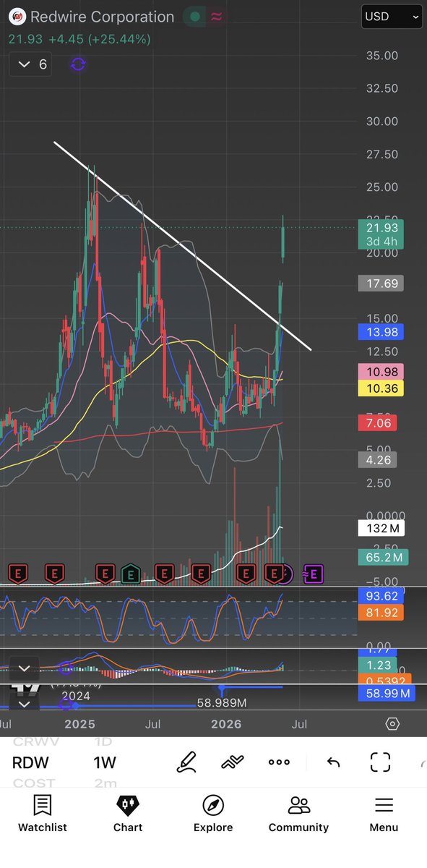Tap the purple refresh icon near legend
The height and width of the screenshot is (868, 427).
pos(78,64)
